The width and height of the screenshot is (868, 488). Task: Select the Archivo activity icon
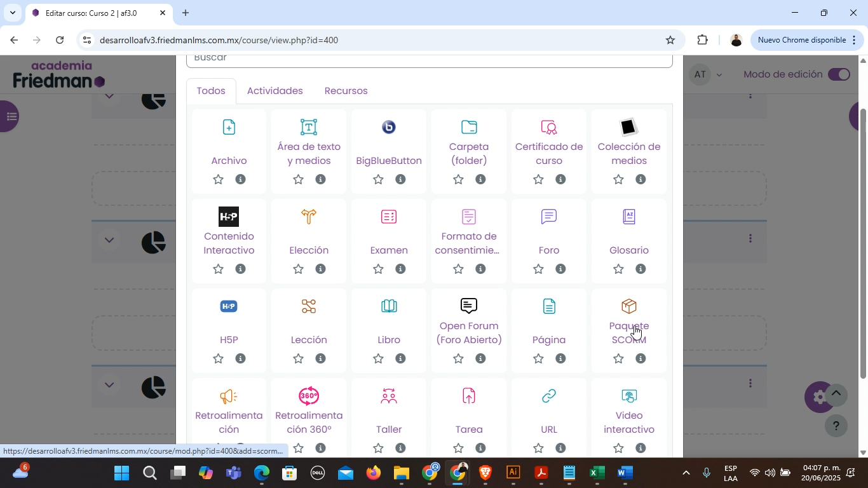point(229,127)
